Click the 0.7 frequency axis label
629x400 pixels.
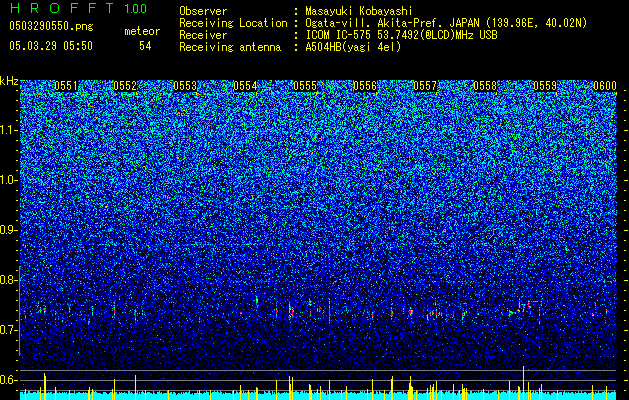pos(9,330)
